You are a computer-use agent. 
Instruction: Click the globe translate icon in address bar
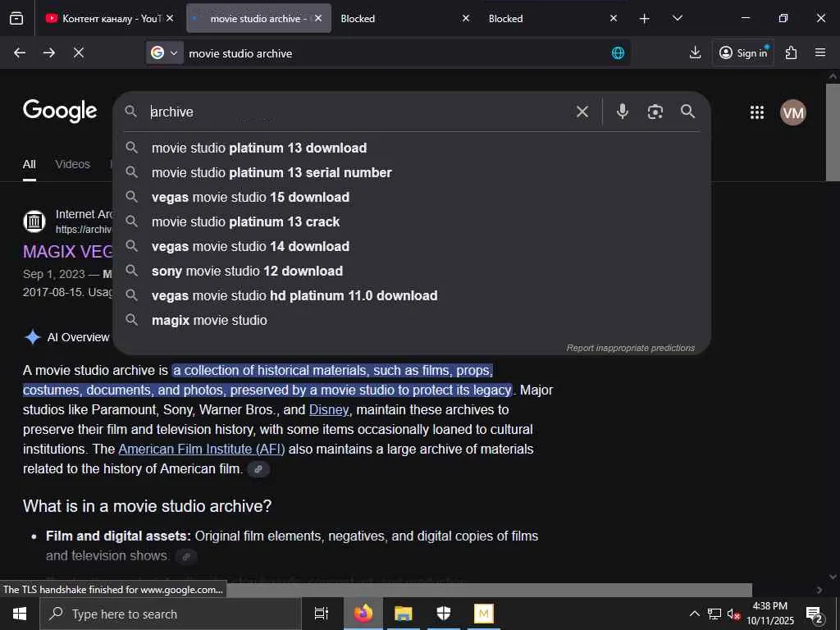coord(619,52)
